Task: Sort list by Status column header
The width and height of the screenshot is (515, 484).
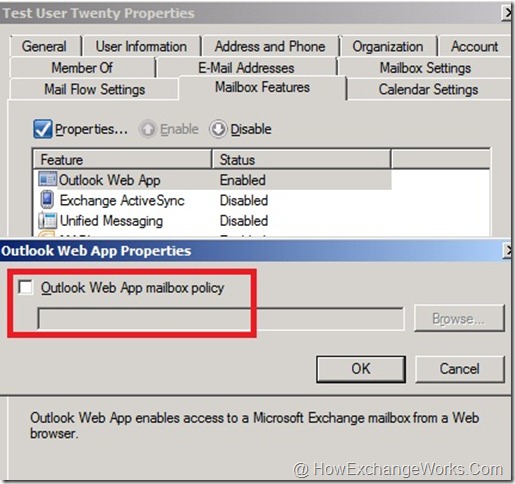Action: 301,159
